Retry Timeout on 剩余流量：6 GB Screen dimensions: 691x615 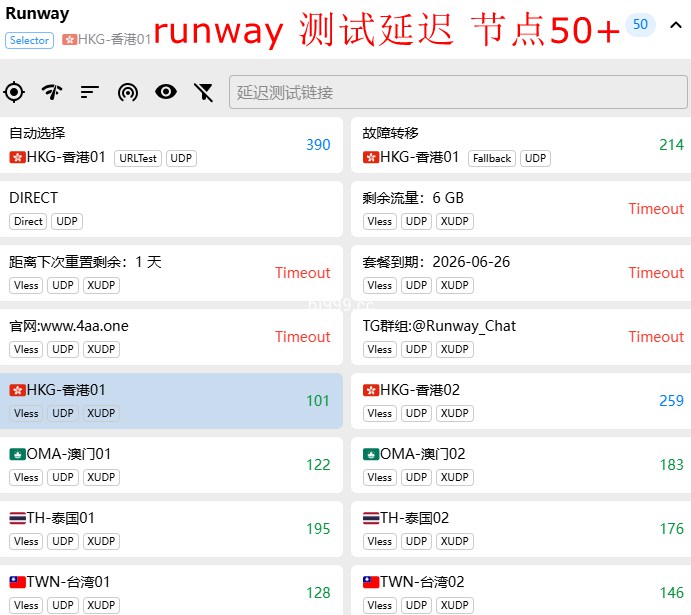pyautogui.click(x=656, y=208)
